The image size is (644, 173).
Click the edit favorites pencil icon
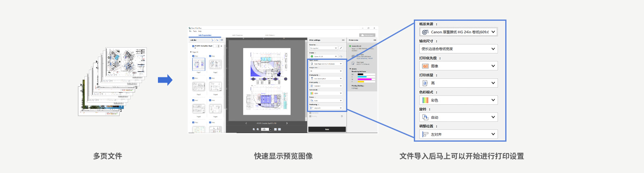click(x=341, y=48)
